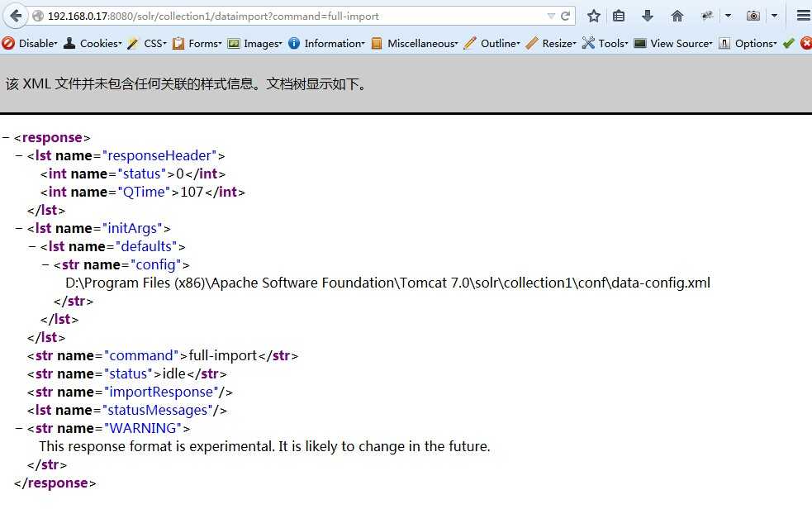Screen dimensions: 812x509
Task: Click the browser back arrow button
Action: point(16,16)
